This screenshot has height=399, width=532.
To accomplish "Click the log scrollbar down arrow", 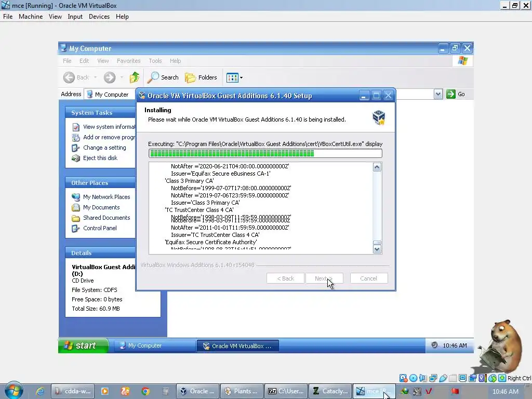I will tap(377, 249).
